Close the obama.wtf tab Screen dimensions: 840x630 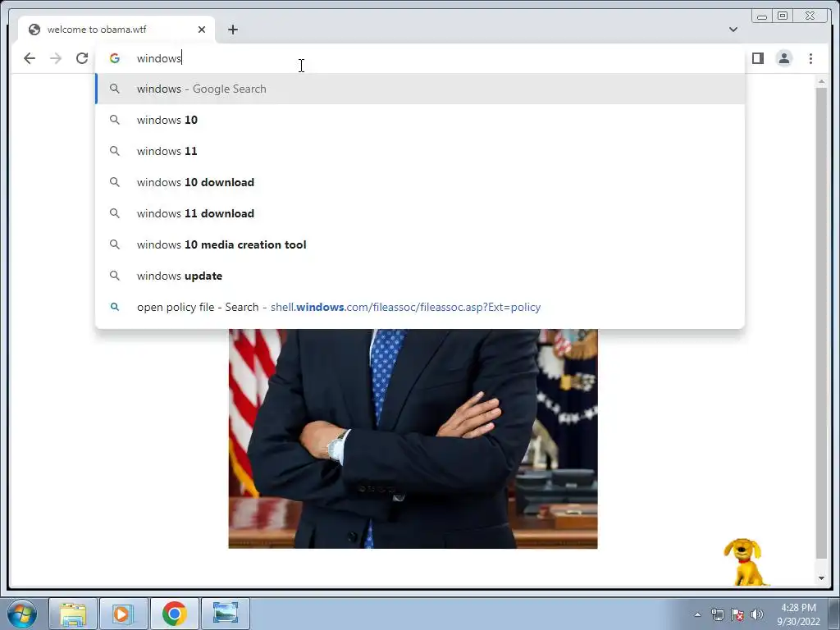coord(202,30)
